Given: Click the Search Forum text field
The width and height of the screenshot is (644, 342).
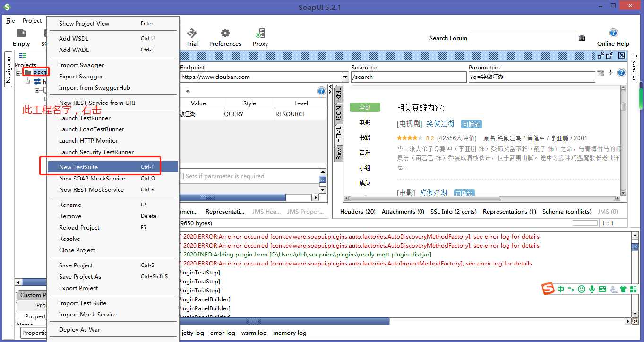Looking at the screenshot, I should [x=524, y=38].
